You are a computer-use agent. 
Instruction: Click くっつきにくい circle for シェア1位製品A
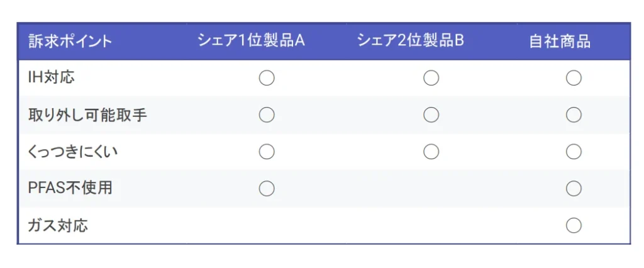[267, 152]
